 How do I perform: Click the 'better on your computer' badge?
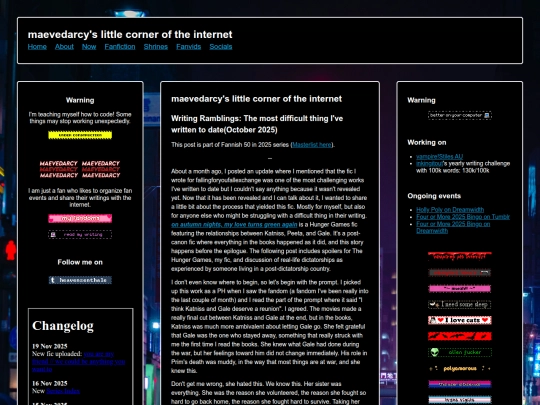click(x=460, y=115)
